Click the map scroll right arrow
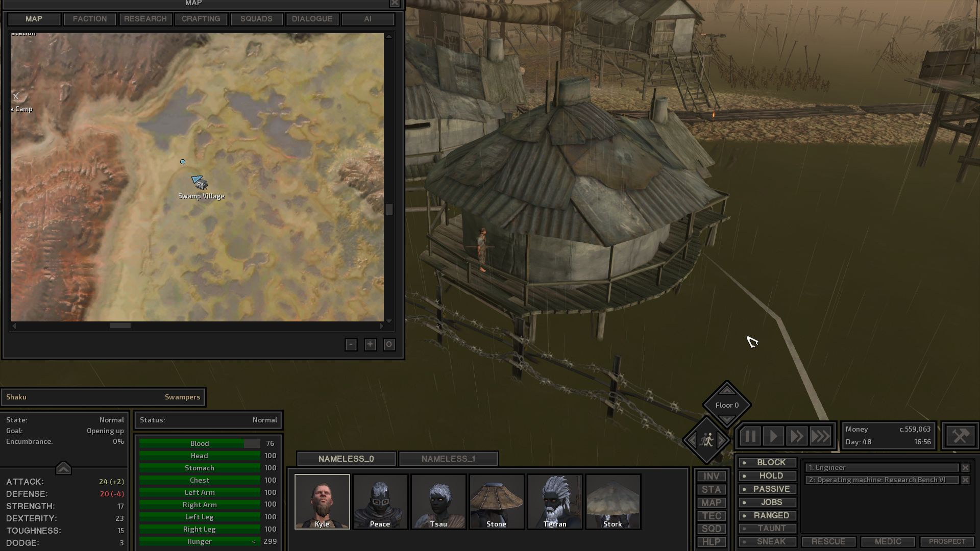Viewport: 980px width, 551px height. 381,325
